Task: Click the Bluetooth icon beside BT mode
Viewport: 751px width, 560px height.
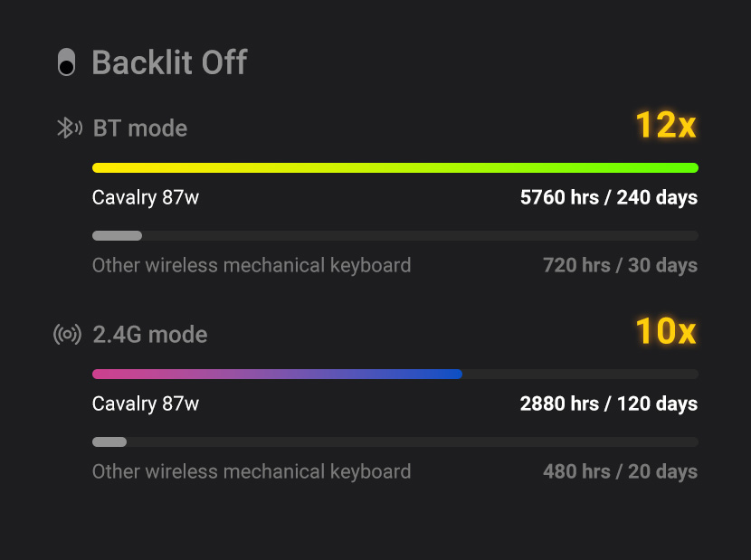Action: tap(70, 128)
